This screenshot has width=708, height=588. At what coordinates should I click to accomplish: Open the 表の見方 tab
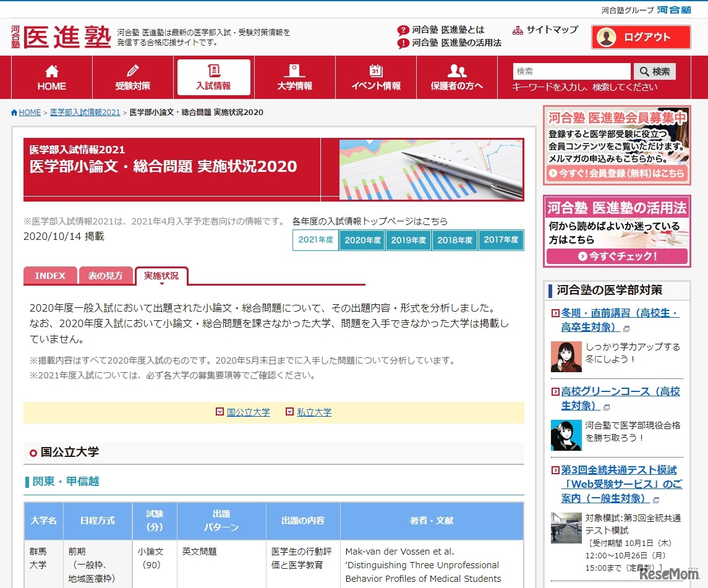106,276
